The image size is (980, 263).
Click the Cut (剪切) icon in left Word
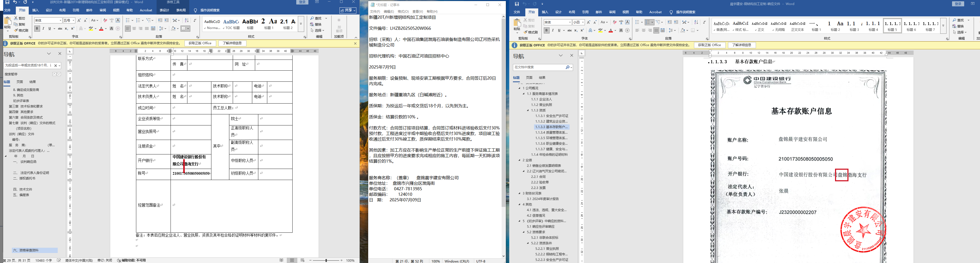pyautogui.click(x=20, y=18)
